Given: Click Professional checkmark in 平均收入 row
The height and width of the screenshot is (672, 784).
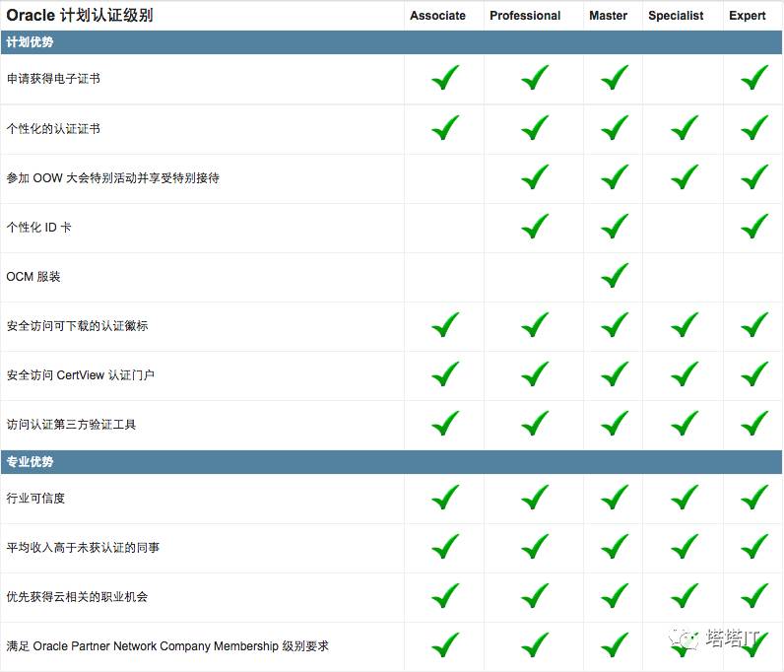Looking at the screenshot, I should pos(535,547).
